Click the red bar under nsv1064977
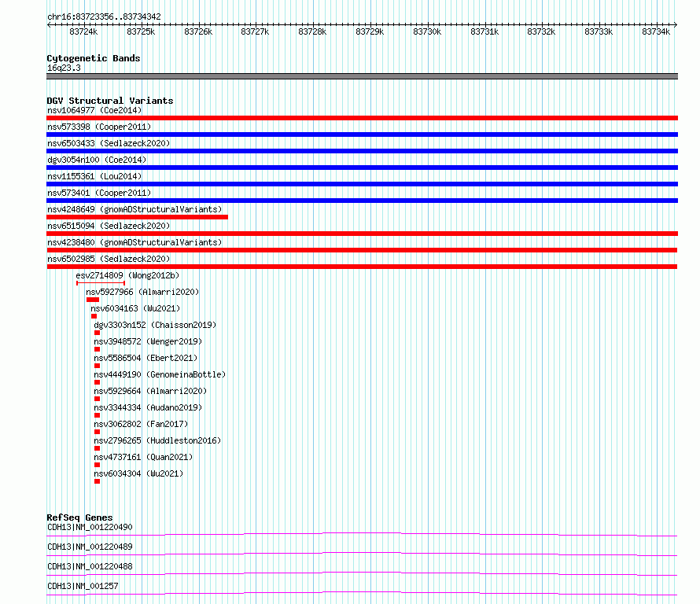The width and height of the screenshot is (700, 604). tap(362, 118)
